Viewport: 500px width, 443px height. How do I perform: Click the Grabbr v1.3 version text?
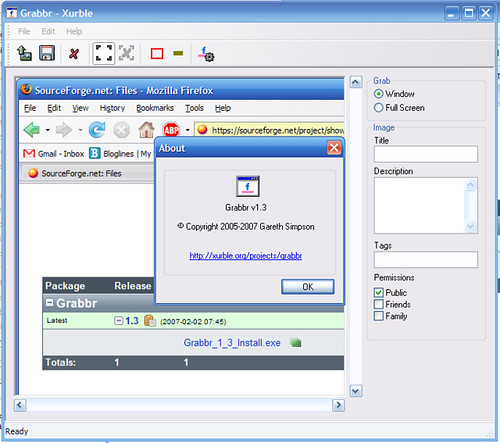tap(246, 207)
